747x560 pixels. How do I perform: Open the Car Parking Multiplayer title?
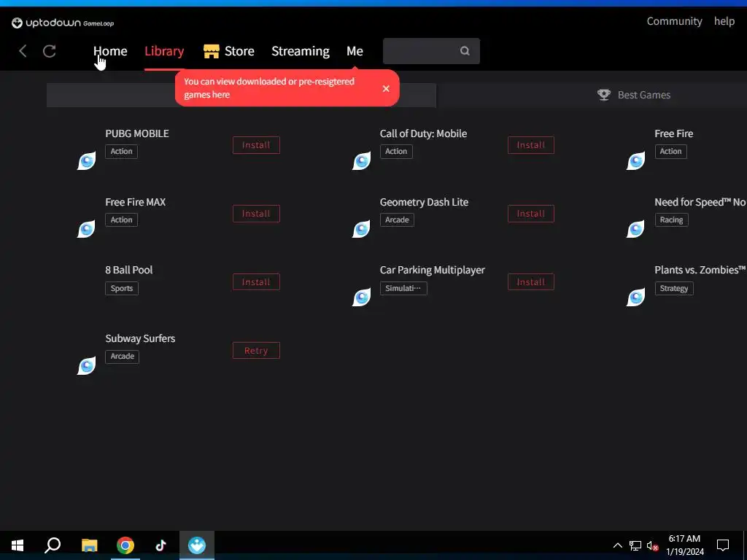click(432, 270)
